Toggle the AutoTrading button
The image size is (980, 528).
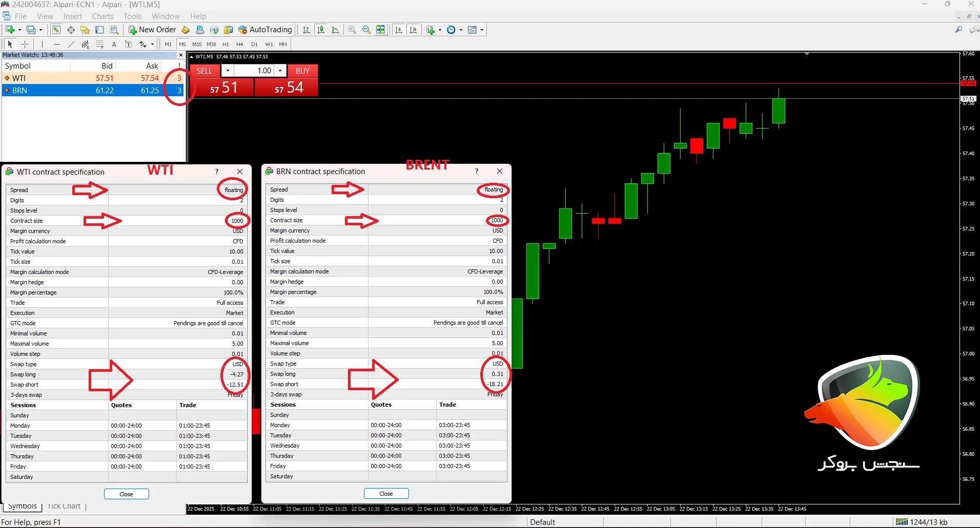coord(266,30)
